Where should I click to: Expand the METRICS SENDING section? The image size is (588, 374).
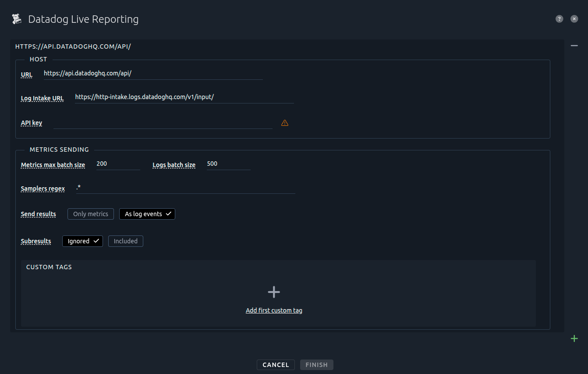[59, 150]
